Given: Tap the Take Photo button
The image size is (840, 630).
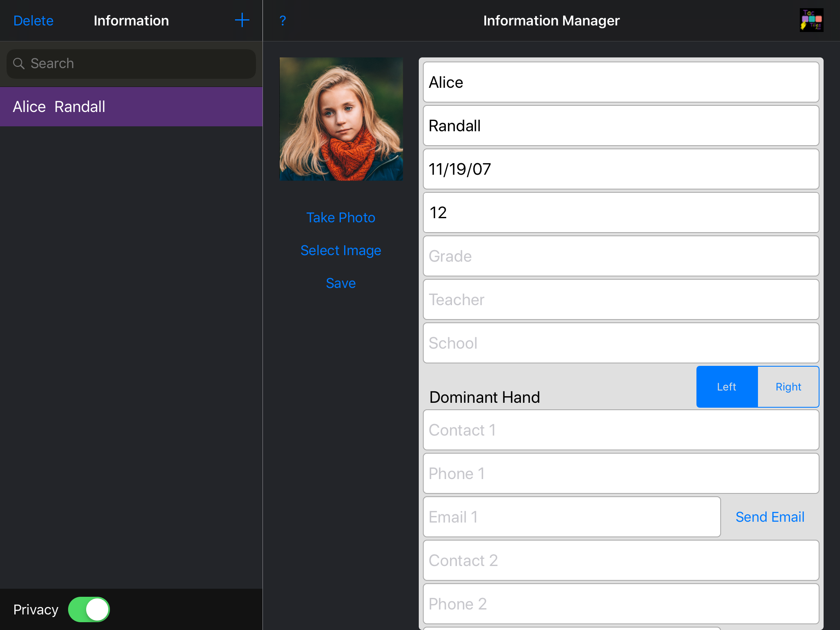Looking at the screenshot, I should click(340, 217).
